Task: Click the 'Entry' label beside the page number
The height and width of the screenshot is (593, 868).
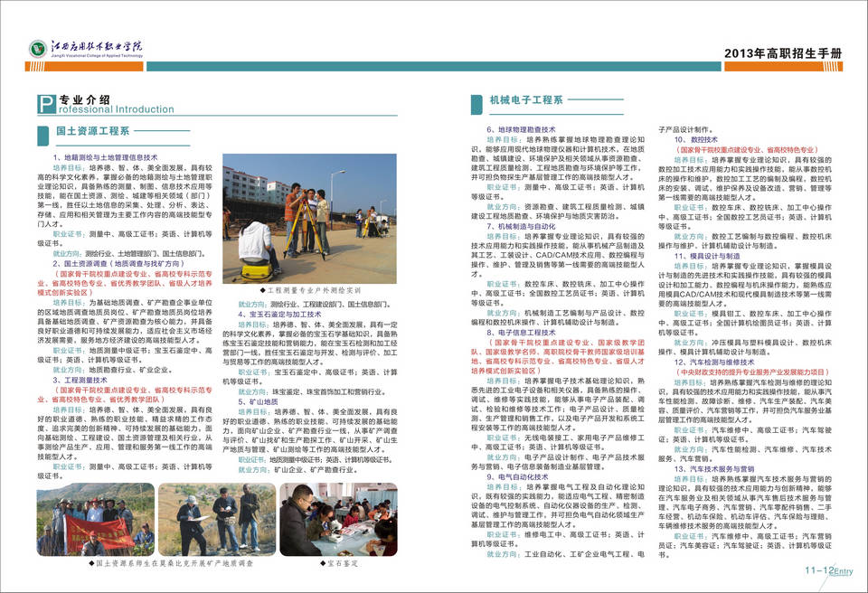Action: [x=844, y=572]
